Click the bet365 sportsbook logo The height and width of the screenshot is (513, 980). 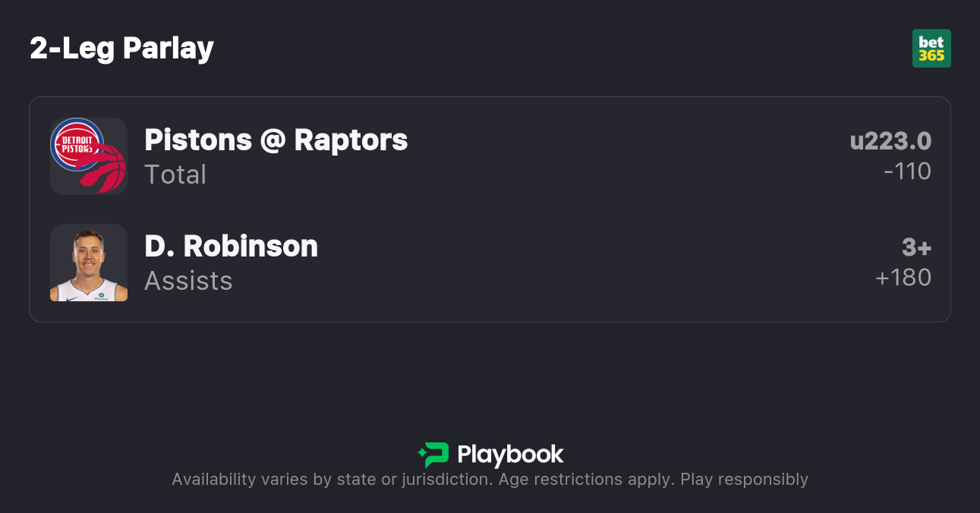931,49
